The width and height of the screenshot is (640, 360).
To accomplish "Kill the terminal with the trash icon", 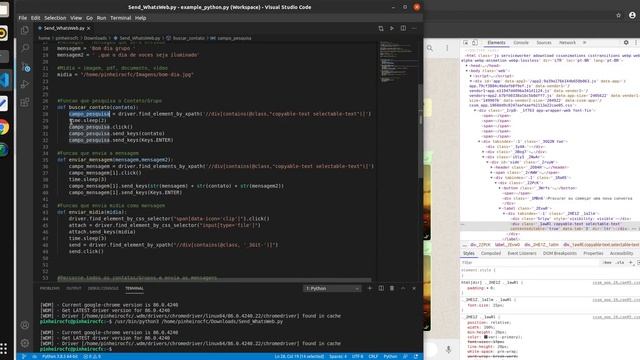I will pos(392,288).
